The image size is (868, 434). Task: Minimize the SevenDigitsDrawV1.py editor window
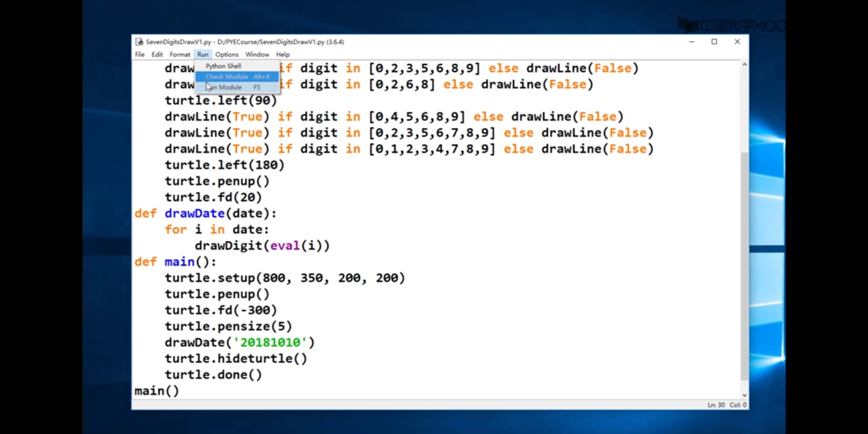692,42
